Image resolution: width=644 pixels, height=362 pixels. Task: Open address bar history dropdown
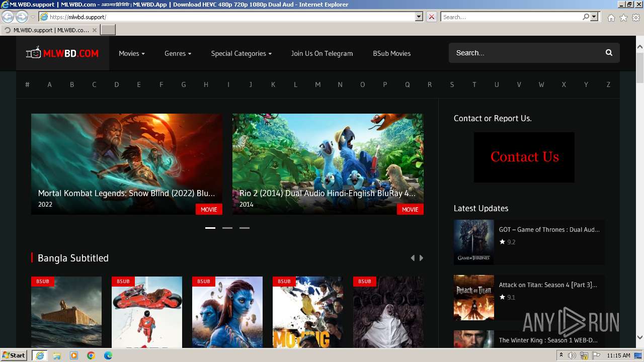pyautogui.click(x=419, y=17)
